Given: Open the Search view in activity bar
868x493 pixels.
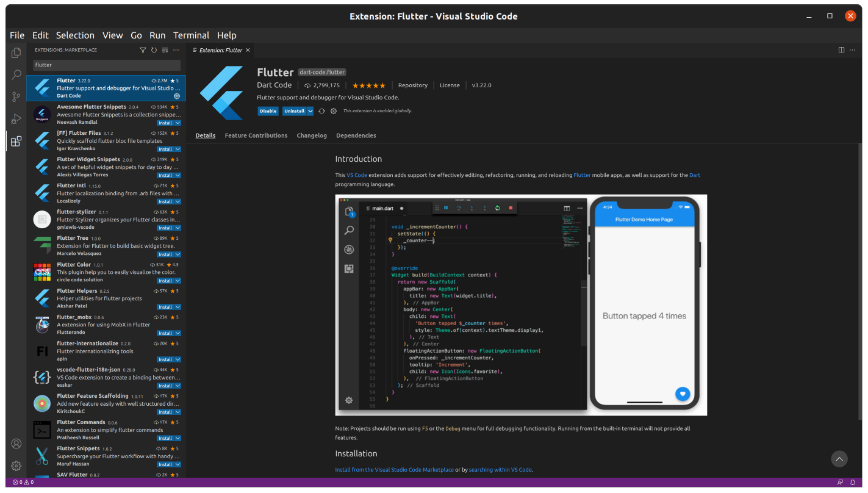Looking at the screenshot, I should 16,74.
